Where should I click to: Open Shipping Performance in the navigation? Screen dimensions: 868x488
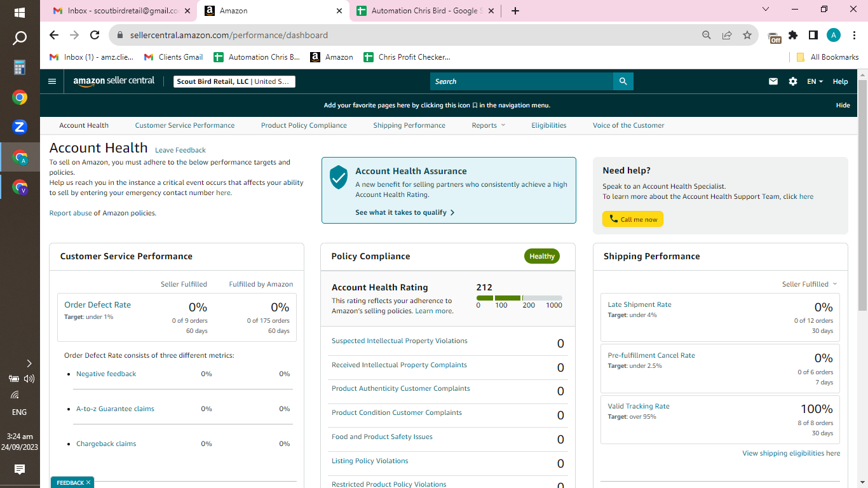click(409, 125)
